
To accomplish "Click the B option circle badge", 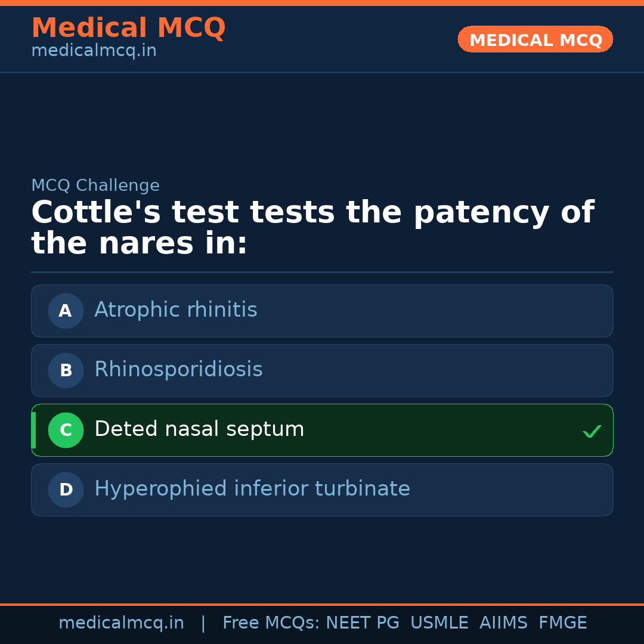I will point(66,370).
